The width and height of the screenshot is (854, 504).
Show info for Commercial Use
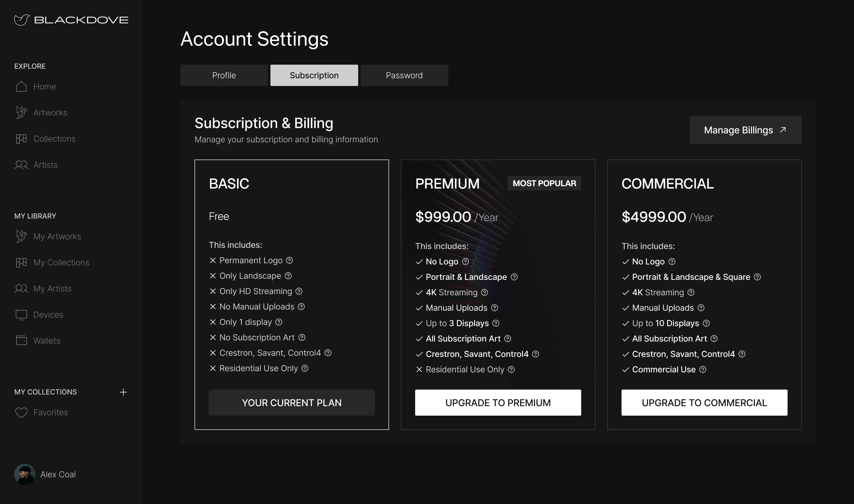click(703, 369)
